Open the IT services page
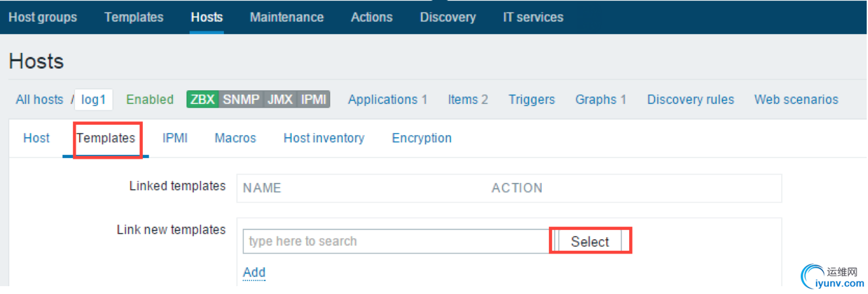The height and width of the screenshot is (294, 868). click(x=533, y=18)
